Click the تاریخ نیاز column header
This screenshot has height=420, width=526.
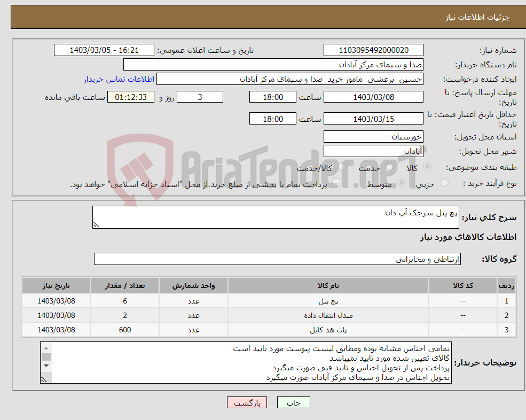[57, 286]
